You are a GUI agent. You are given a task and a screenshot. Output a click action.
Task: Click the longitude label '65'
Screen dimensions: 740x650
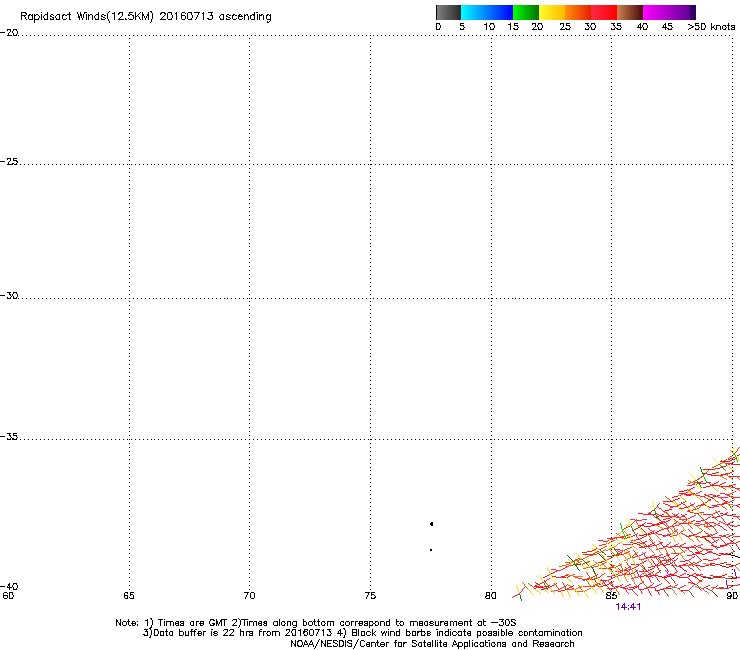click(129, 596)
